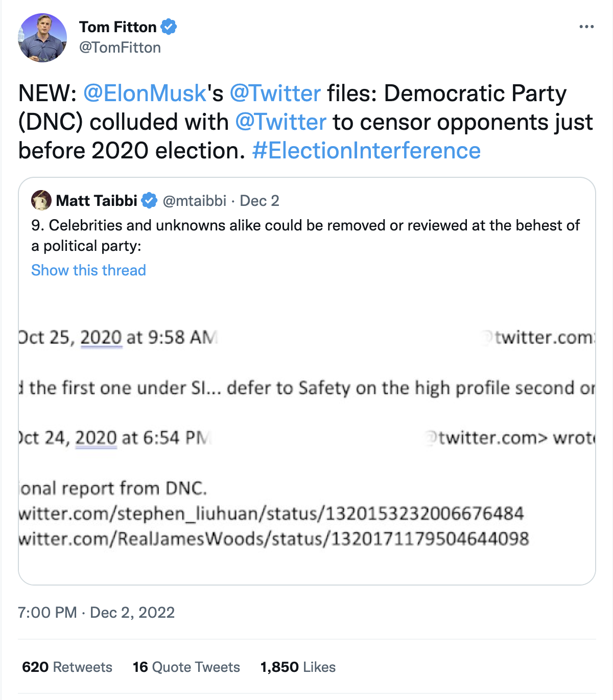This screenshot has height=700, width=613.
Task: Open the first @Twitter mention link
Action: [x=275, y=94]
